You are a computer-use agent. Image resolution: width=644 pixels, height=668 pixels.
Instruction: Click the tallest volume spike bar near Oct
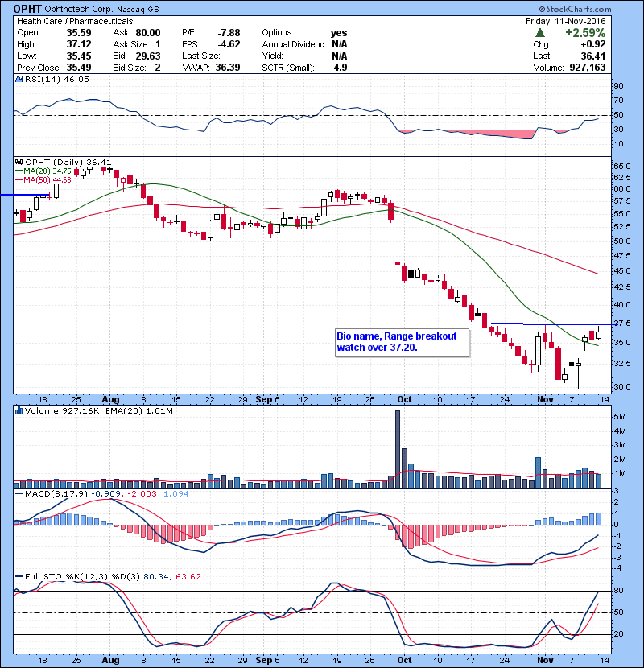(x=398, y=449)
